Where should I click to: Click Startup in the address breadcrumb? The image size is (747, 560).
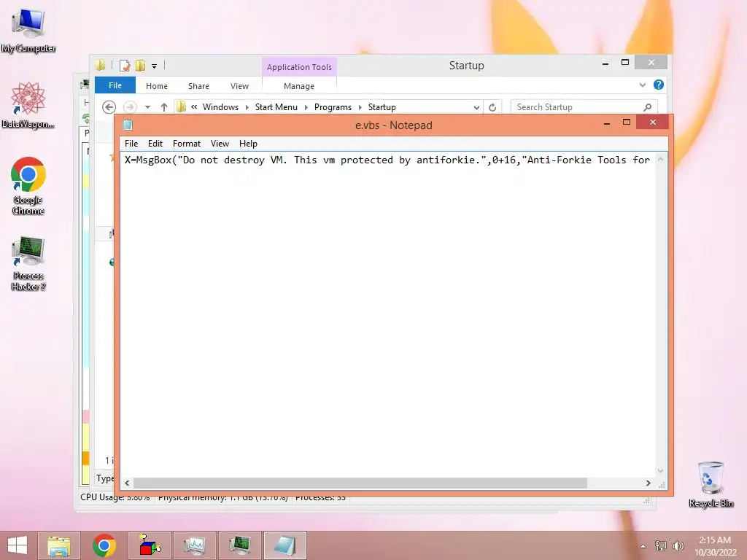[382, 107]
